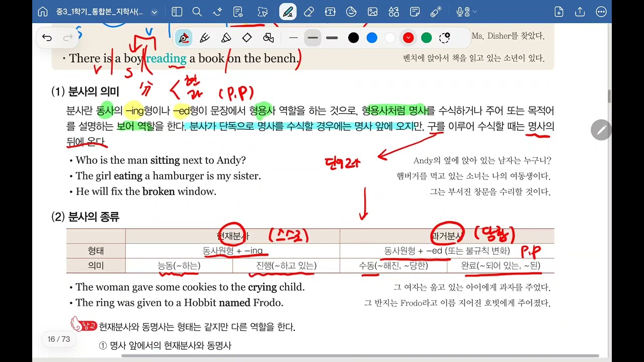Open the stickers and elements tool

point(351,12)
